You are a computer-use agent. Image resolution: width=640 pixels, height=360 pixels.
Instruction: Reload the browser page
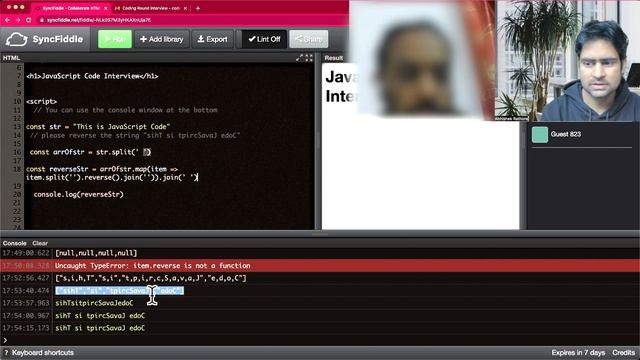click(x=29, y=20)
